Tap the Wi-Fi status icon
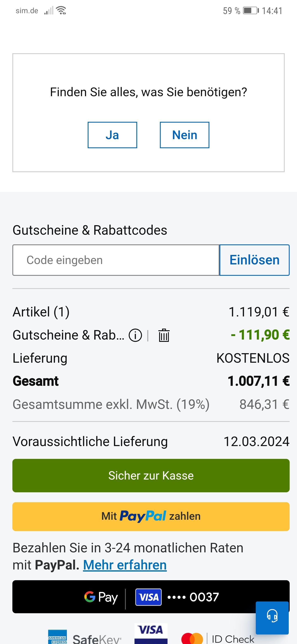This screenshot has height=644, width=297. pyautogui.click(x=61, y=11)
